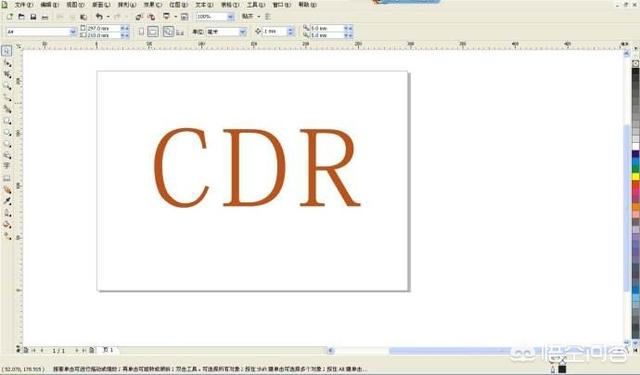Open the Outline tool flyout
Screen dimensions: 640x375
tap(7, 213)
